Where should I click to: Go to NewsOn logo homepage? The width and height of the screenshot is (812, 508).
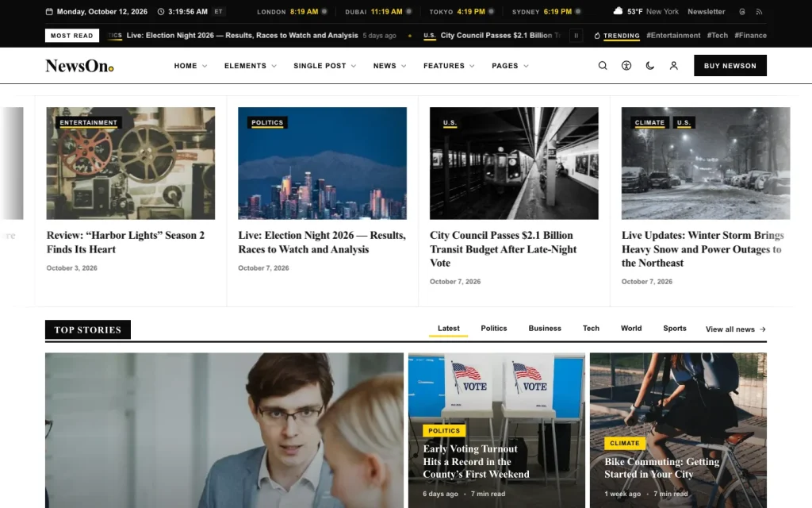coord(79,66)
